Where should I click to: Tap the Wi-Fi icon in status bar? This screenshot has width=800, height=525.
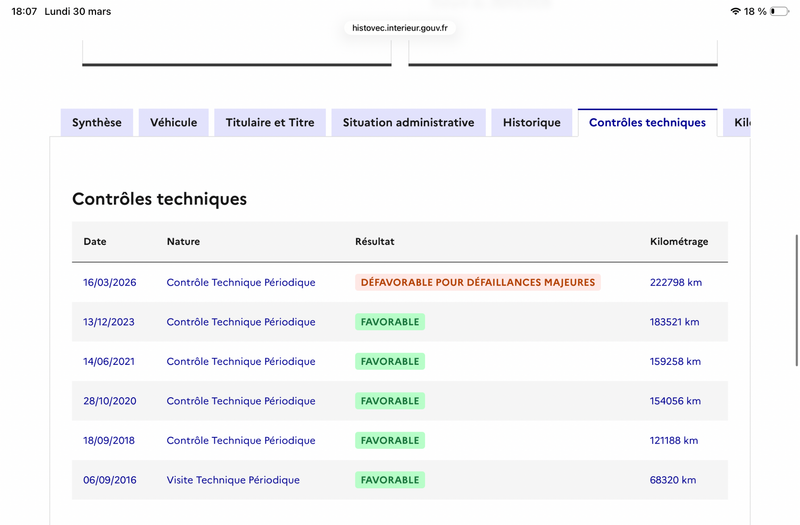pyautogui.click(x=736, y=11)
